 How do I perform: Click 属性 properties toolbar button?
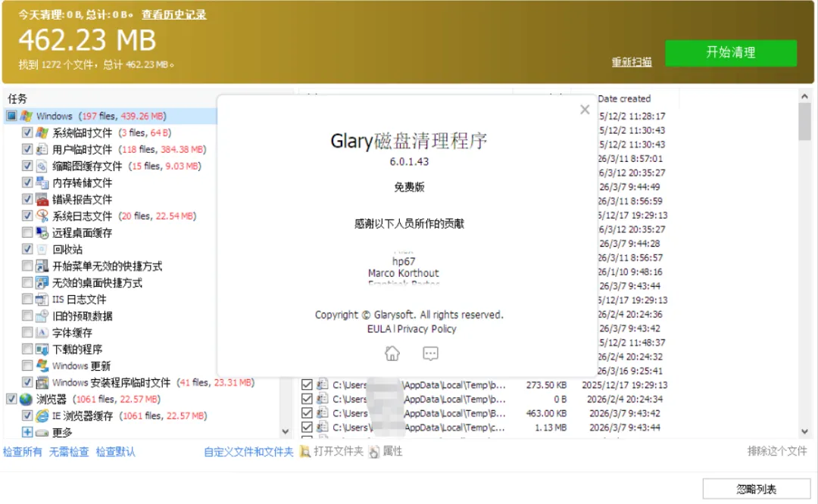(386, 451)
